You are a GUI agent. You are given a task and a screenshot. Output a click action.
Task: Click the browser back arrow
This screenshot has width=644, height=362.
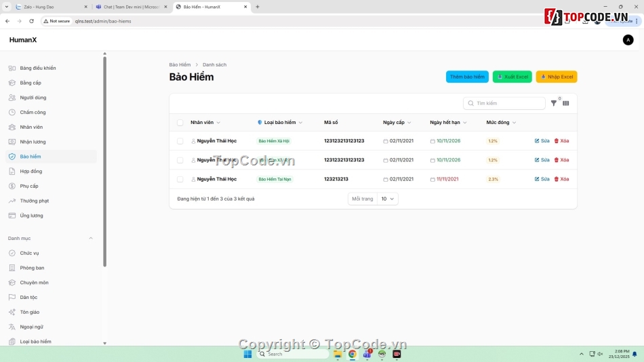tap(7, 21)
